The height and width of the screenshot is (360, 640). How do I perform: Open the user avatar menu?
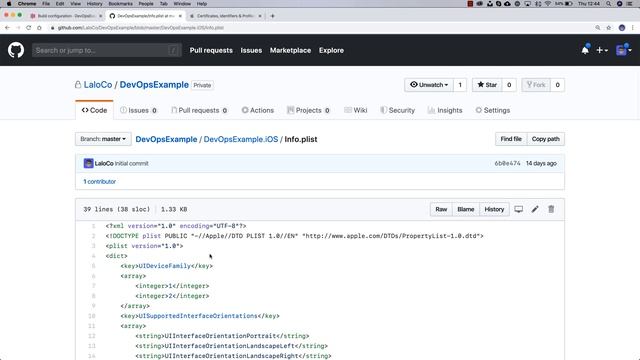[623, 50]
